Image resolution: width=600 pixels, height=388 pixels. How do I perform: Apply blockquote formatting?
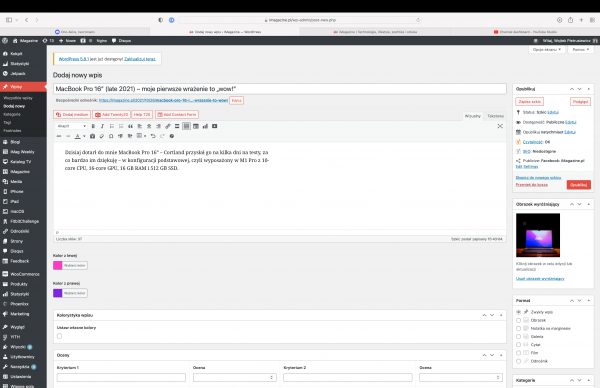130,126
